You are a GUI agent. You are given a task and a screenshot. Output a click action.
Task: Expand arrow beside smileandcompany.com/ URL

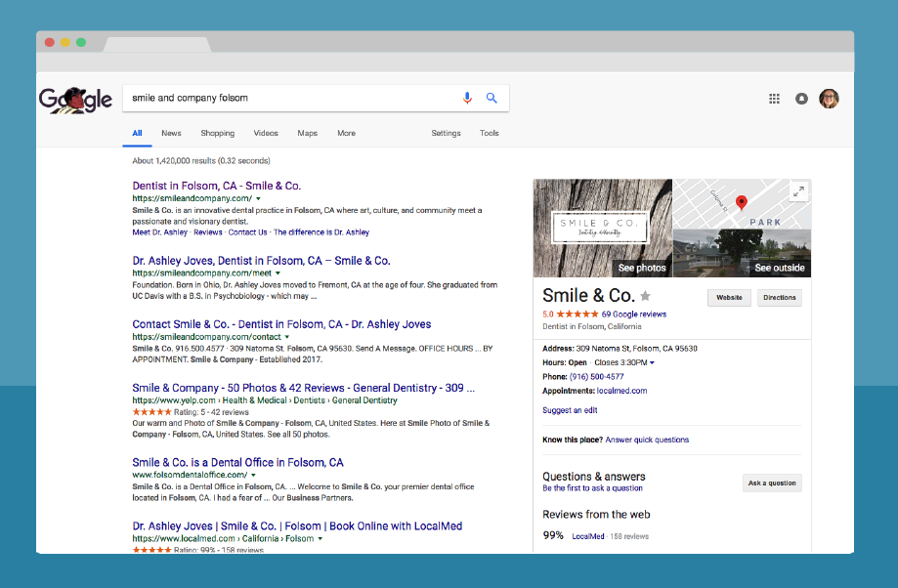(x=258, y=198)
